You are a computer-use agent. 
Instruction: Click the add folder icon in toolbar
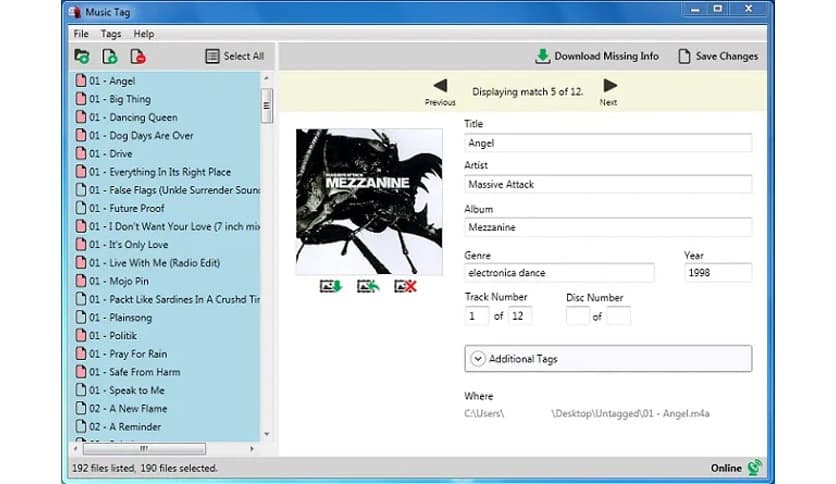point(82,57)
